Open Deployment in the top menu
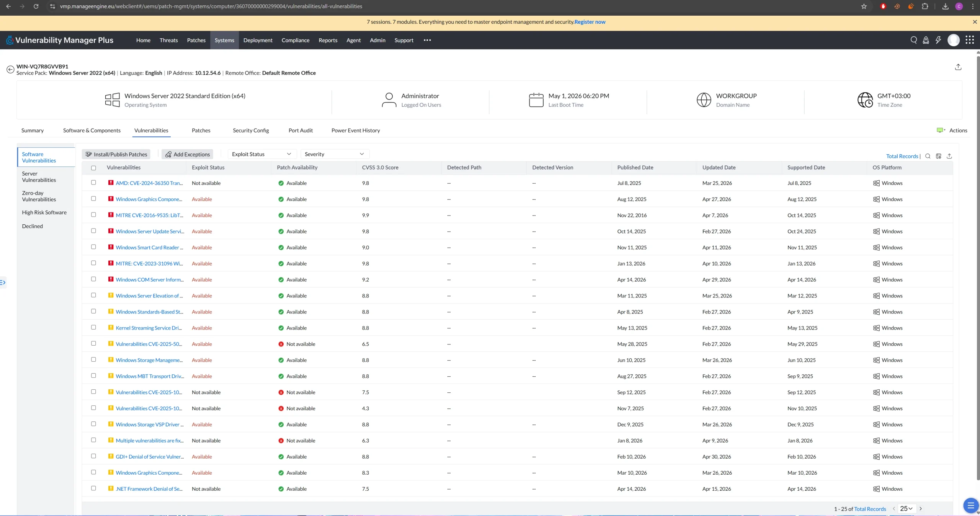This screenshot has width=980, height=516. click(x=258, y=40)
